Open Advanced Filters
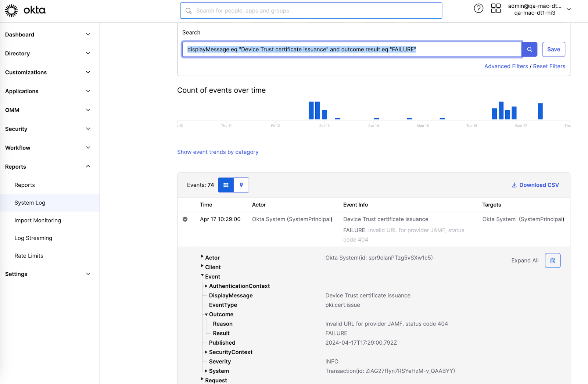 tap(506, 67)
